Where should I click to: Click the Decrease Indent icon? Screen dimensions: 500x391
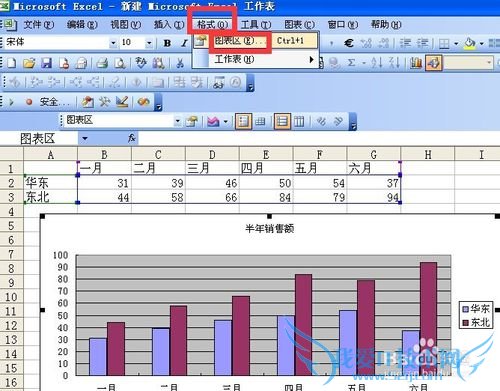[x=405, y=43]
